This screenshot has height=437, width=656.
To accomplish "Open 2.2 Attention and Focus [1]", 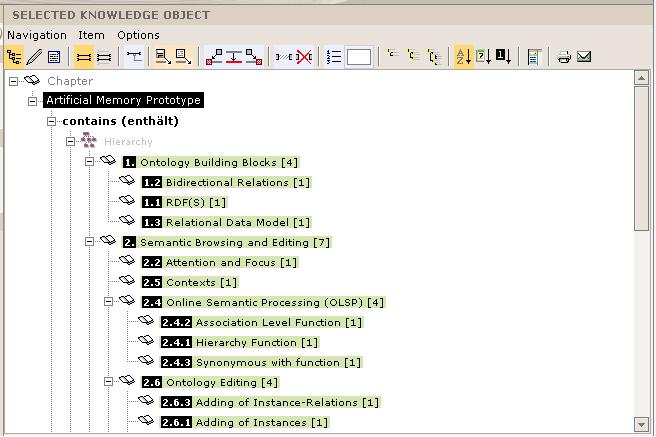I will tap(220, 263).
